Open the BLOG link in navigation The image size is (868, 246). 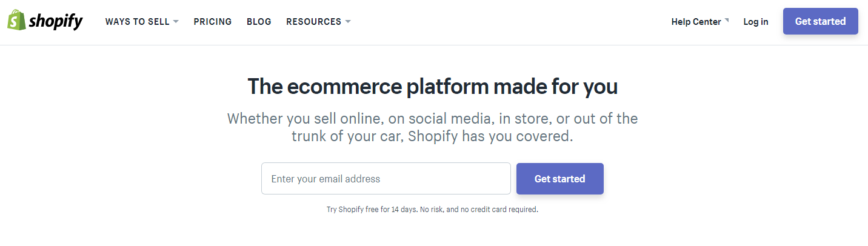pos(259,22)
